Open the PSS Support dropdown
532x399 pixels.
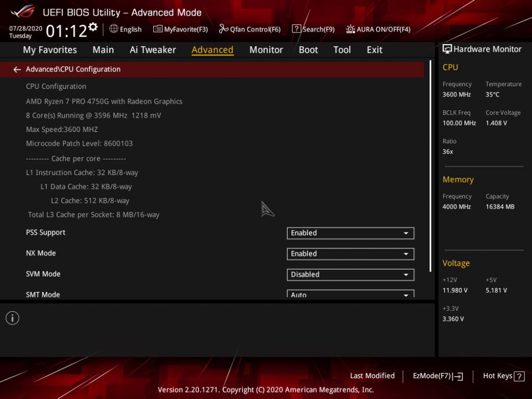351,233
